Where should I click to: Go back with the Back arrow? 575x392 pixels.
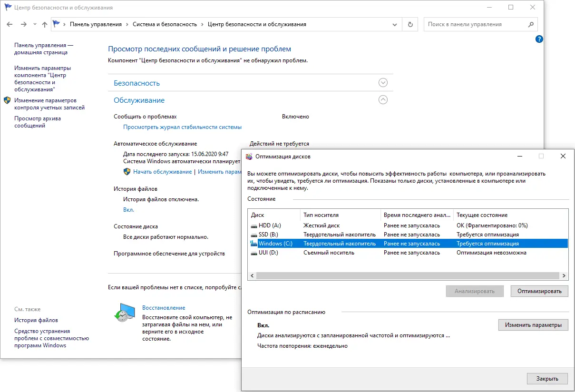coord(10,24)
